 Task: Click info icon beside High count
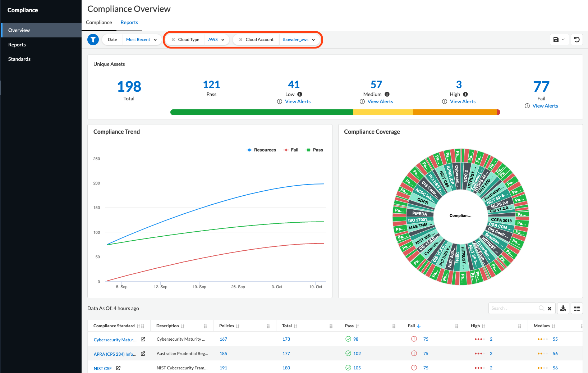[465, 94]
